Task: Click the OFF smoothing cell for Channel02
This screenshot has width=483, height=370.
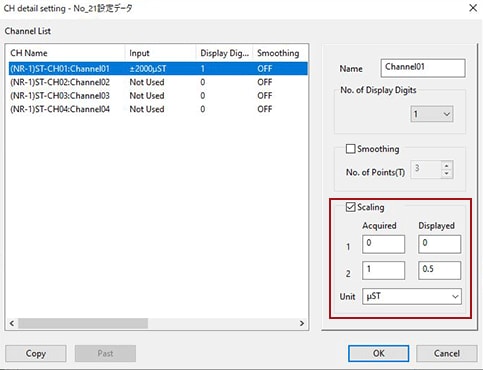Action: tap(265, 82)
